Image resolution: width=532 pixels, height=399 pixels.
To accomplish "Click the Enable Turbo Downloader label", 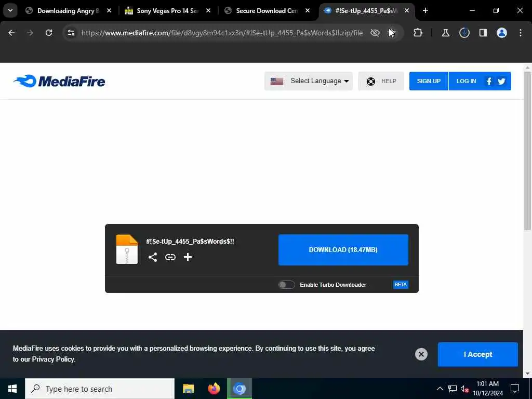I will [333, 285].
